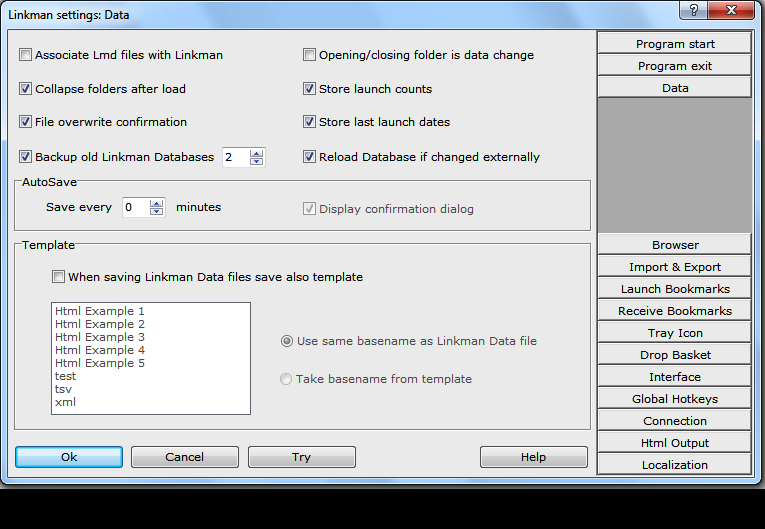This screenshot has height=529, width=765.
Task: Open Interface settings tab
Action: click(675, 377)
